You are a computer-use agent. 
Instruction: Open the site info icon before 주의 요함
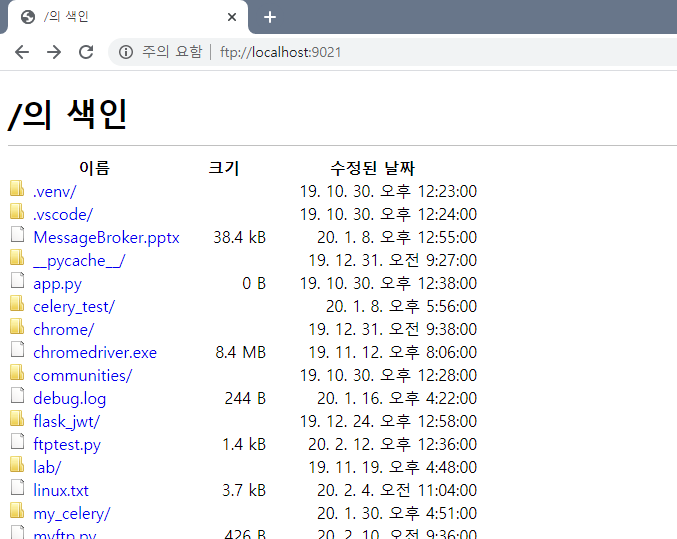tap(126, 52)
